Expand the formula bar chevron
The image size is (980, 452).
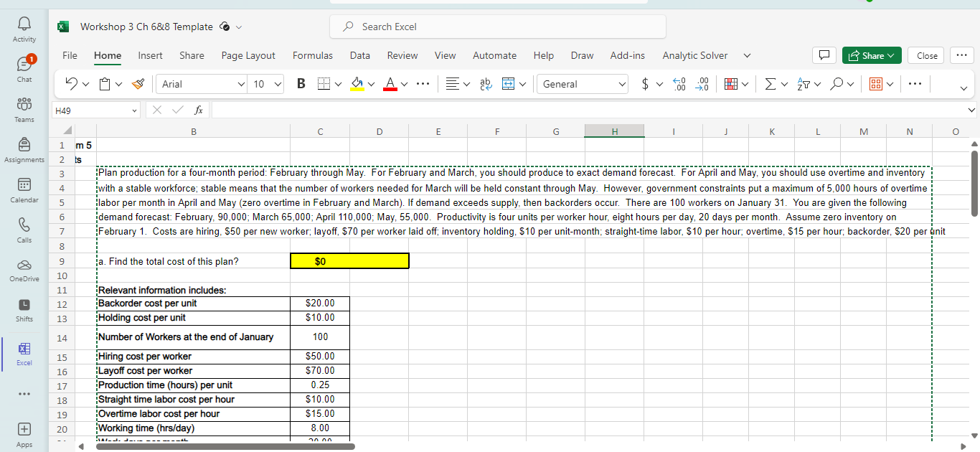(x=971, y=110)
